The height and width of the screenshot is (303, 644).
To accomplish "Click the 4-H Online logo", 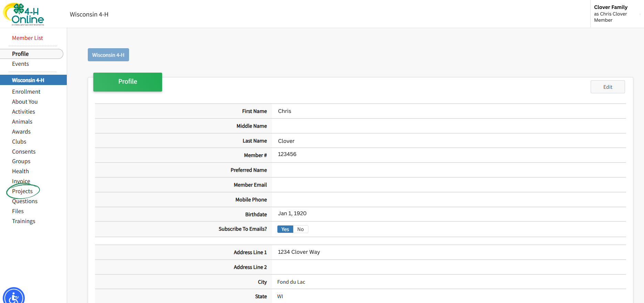I will point(24,14).
